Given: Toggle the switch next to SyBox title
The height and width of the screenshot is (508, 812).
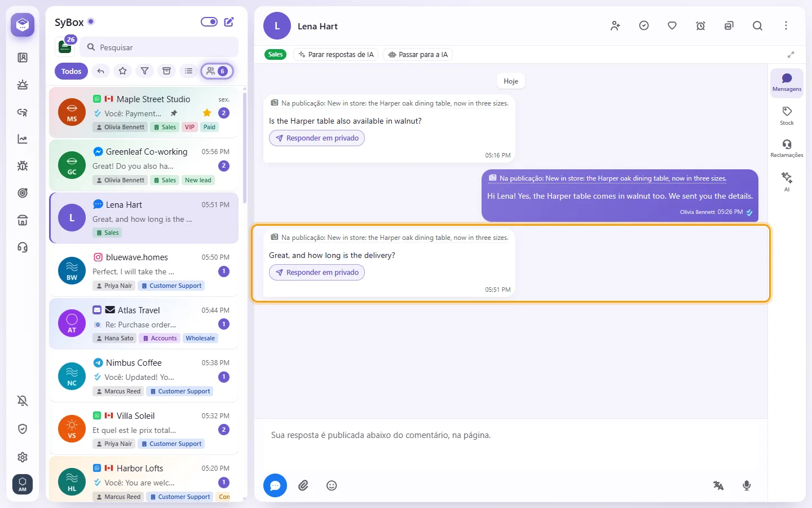Looking at the screenshot, I should 209,22.
